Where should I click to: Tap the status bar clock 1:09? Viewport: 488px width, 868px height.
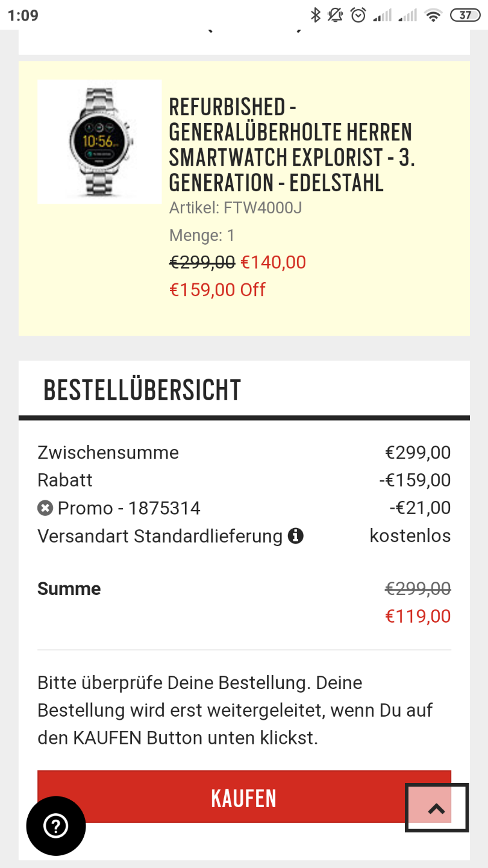[x=23, y=15]
